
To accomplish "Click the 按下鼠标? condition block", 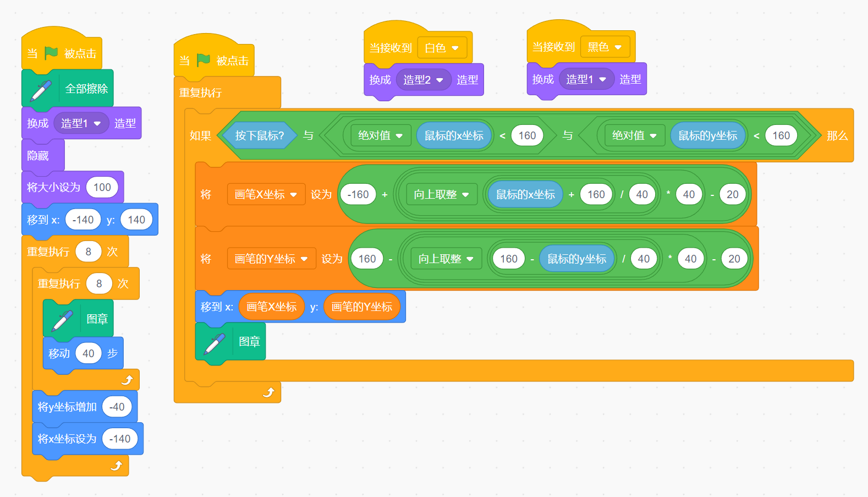I will pos(259,135).
